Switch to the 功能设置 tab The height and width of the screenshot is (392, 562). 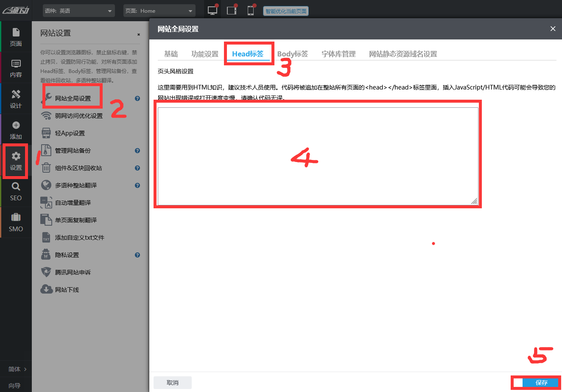[x=204, y=54]
